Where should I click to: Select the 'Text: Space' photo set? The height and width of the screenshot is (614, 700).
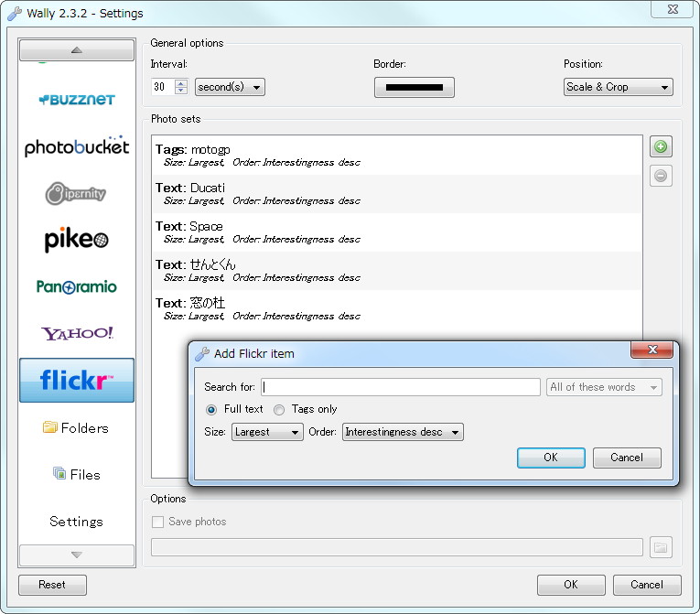[x=397, y=232]
